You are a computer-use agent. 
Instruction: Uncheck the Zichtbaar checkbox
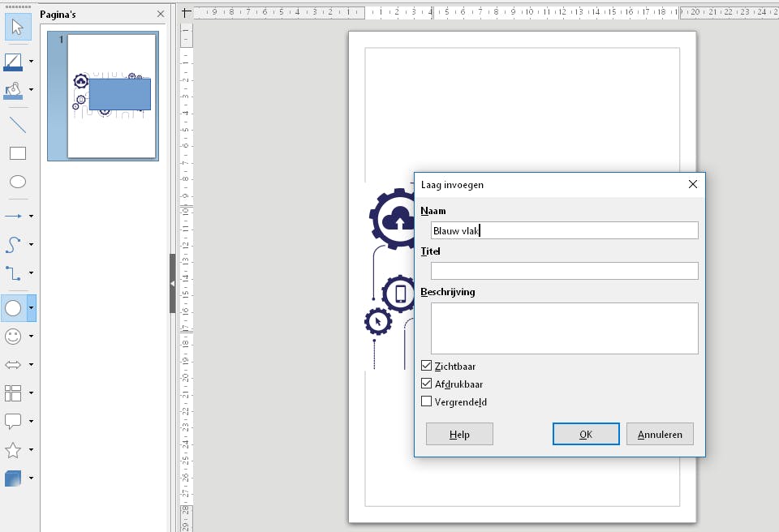426,366
